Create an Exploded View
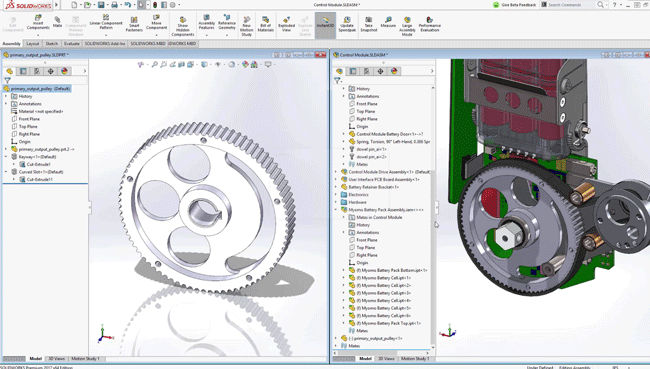This screenshot has height=369, width=650. click(286, 24)
